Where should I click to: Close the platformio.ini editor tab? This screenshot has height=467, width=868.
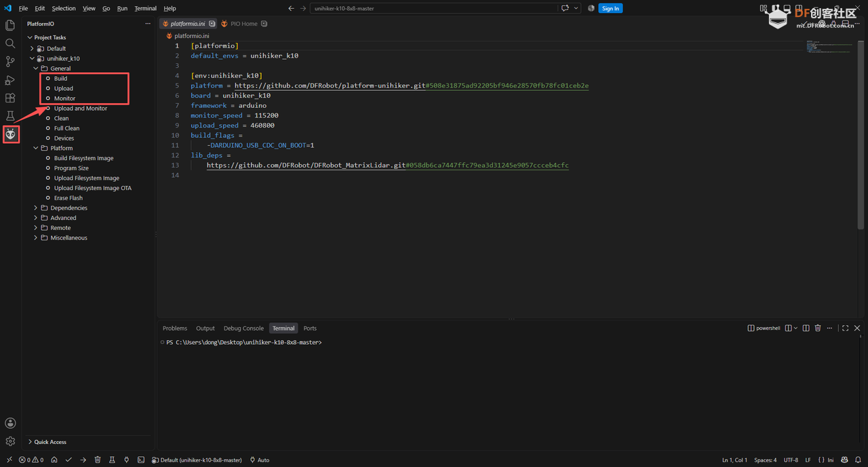coord(212,24)
